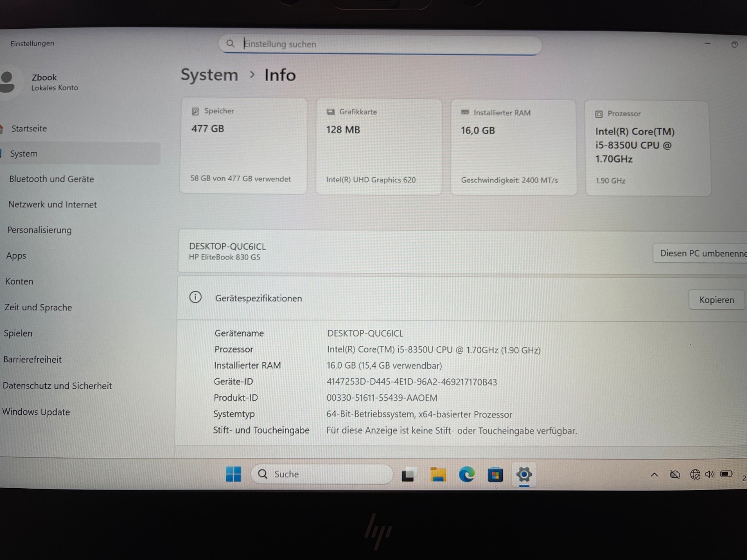Screen dimensions: 747x560
Task: Click the Prozessor card chip icon
Action: (x=599, y=114)
